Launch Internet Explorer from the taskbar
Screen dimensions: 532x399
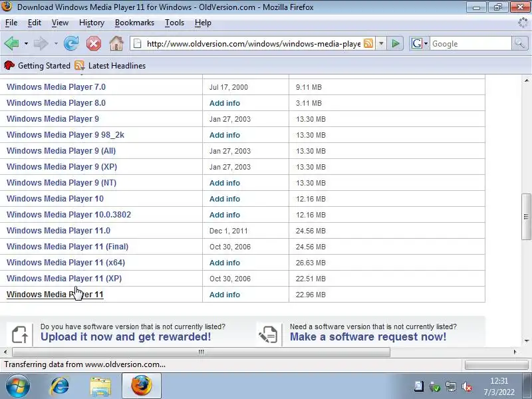click(59, 386)
